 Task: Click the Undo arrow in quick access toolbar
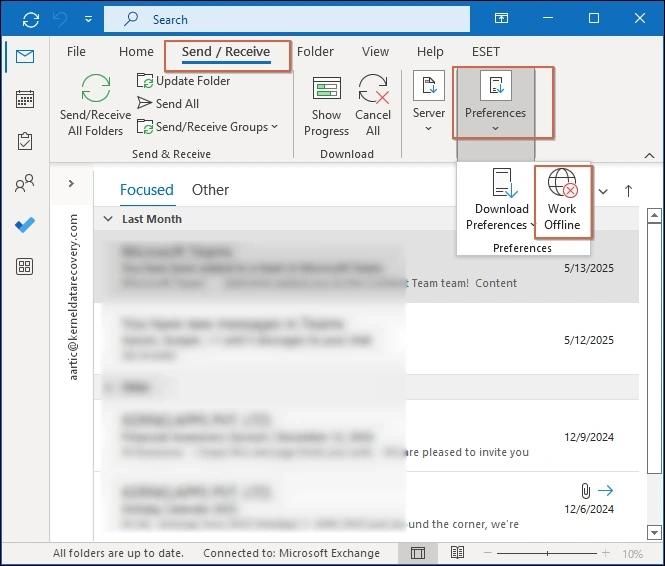pyautogui.click(x=60, y=20)
